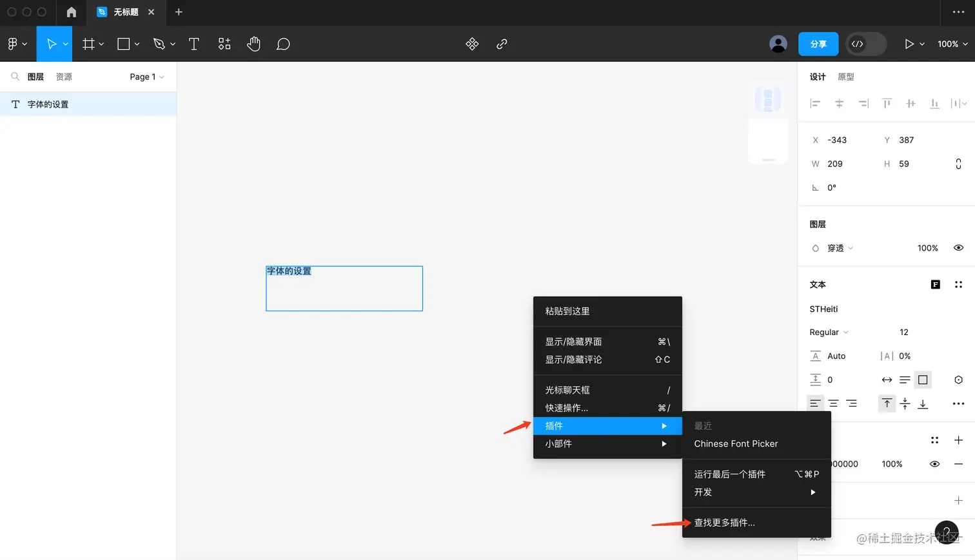
Task: Choose 光标聊天框 menu item
Action: 607,390
